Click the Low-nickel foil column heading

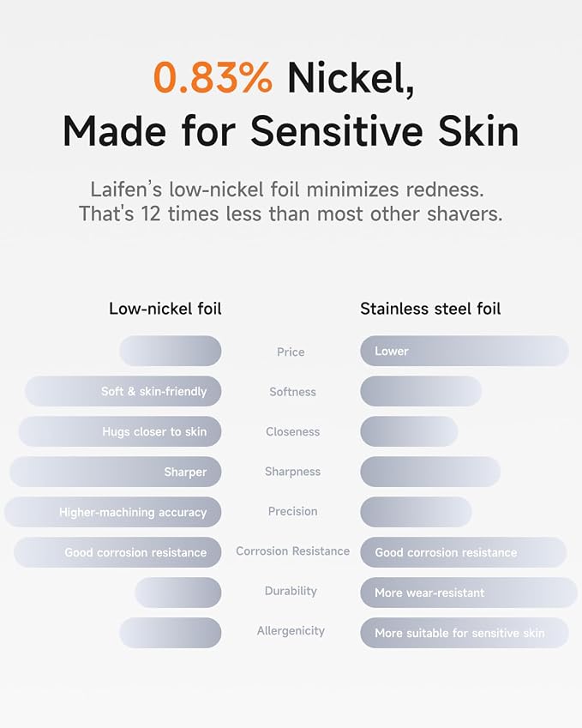(165, 309)
